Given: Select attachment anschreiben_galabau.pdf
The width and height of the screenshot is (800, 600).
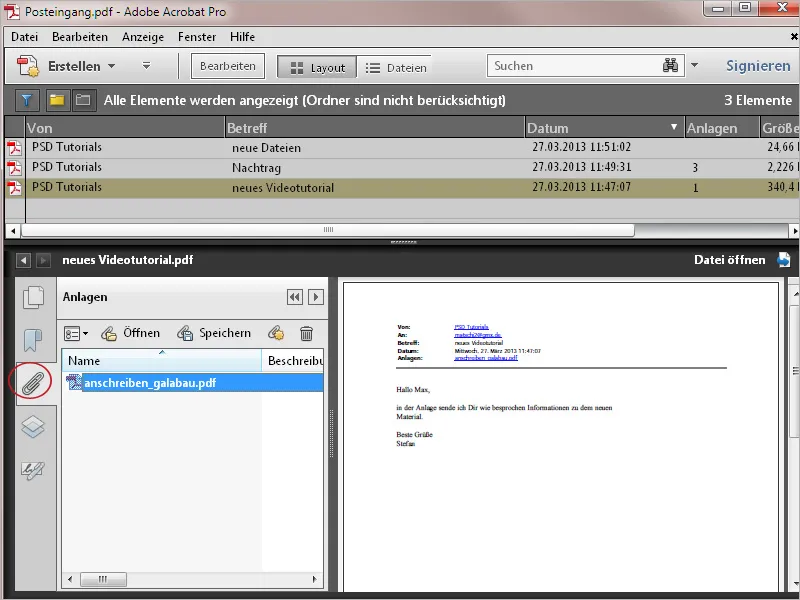Looking at the screenshot, I should tap(194, 383).
